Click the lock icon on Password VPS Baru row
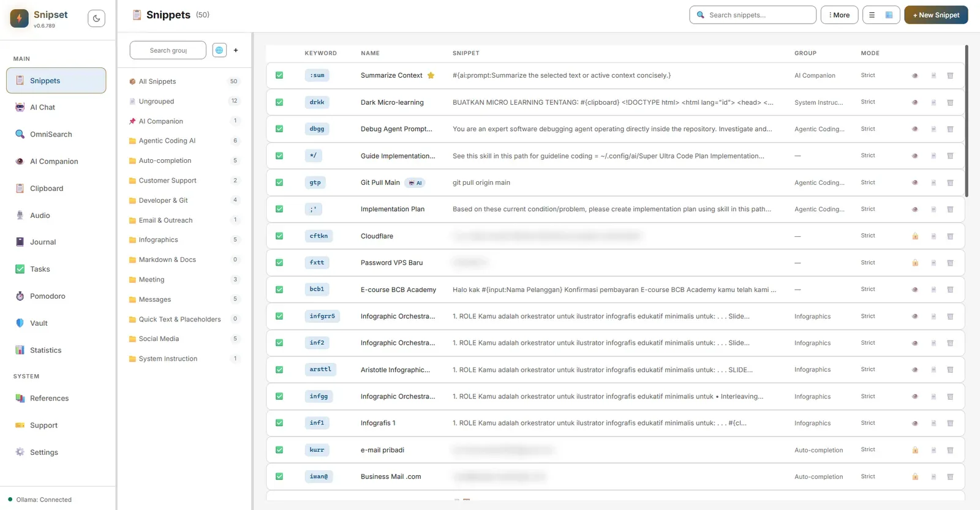The height and width of the screenshot is (510, 980). [915, 263]
